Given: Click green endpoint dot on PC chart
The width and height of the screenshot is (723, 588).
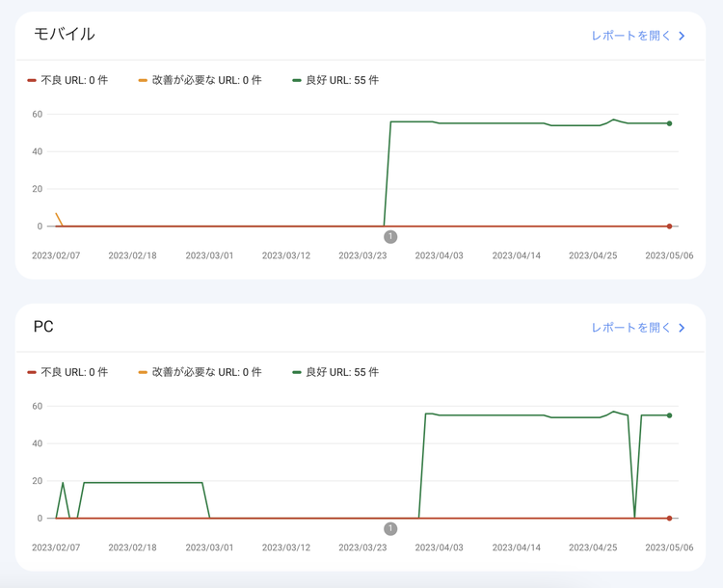Looking at the screenshot, I should click(670, 415).
